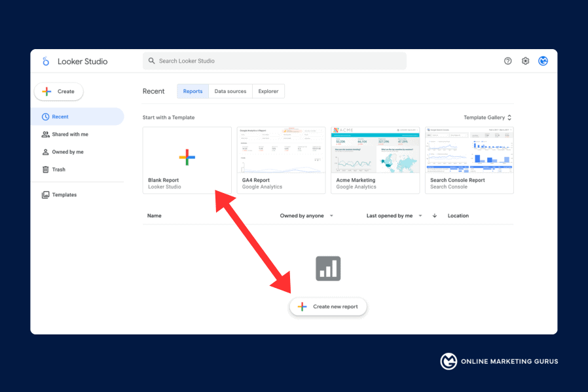Open the account avatar menu
The height and width of the screenshot is (392, 588).
coord(543,61)
